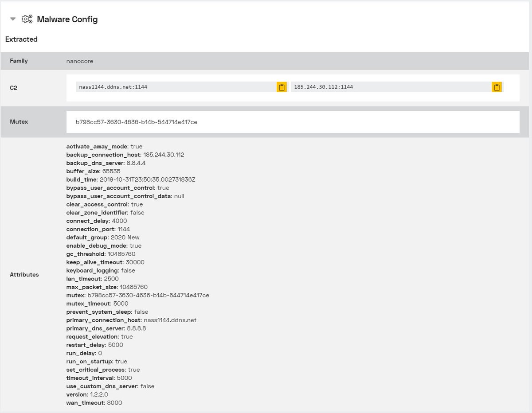Click the C2 row label

pyautogui.click(x=14, y=88)
